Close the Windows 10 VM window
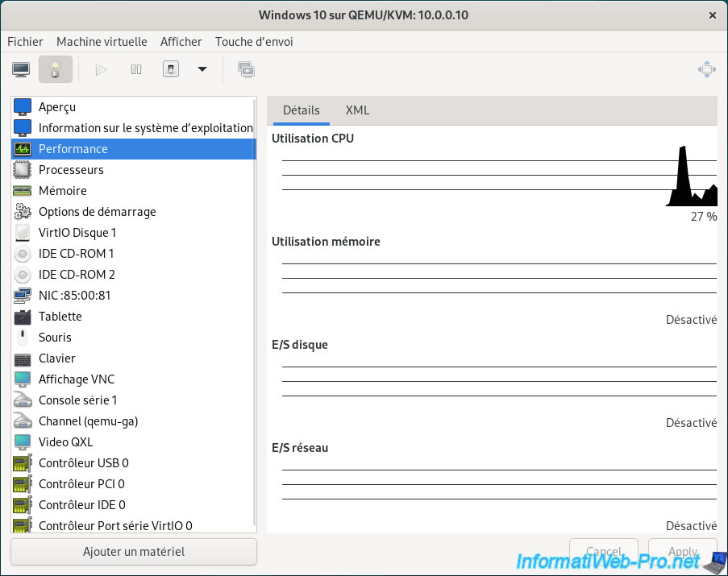 point(712,15)
